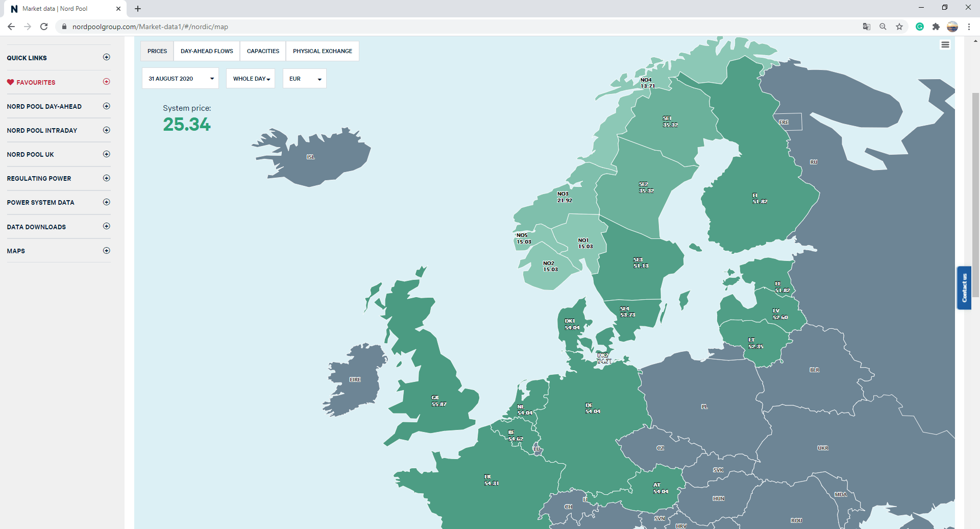The image size is (980, 529).
Task: Open the Whole Day time dropdown
Action: click(x=251, y=79)
